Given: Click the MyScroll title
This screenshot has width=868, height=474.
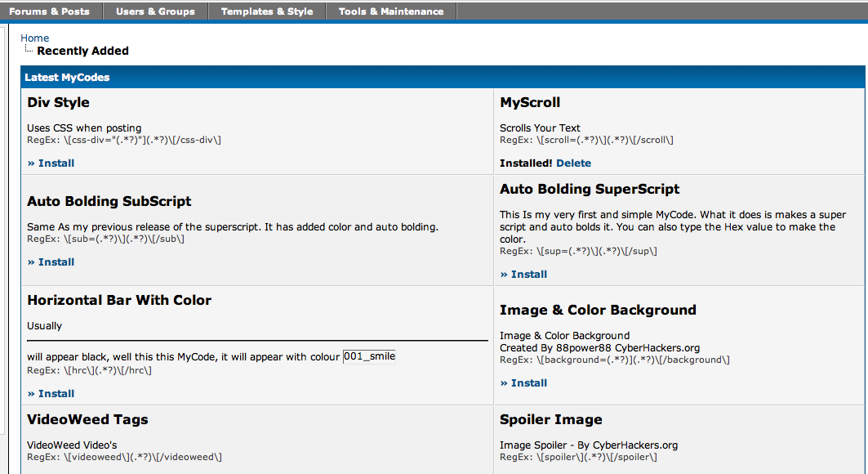Looking at the screenshot, I should pyautogui.click(x=530, y=103).
